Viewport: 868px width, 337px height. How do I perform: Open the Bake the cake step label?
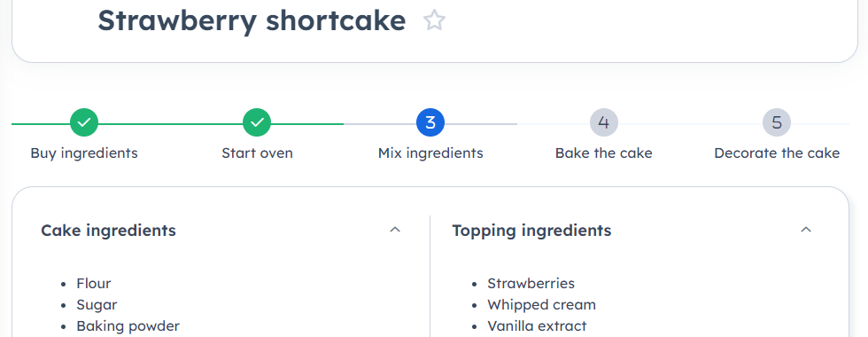[603, 153]
